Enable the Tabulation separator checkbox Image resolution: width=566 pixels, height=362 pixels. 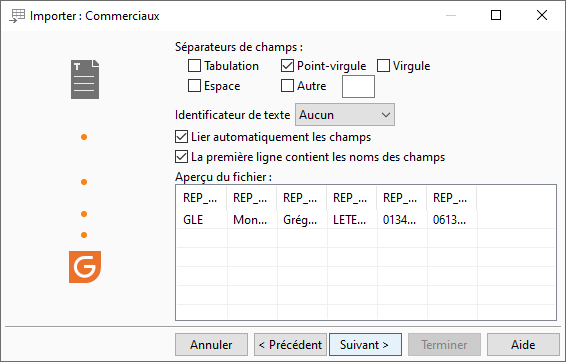[x=194, y=66]
